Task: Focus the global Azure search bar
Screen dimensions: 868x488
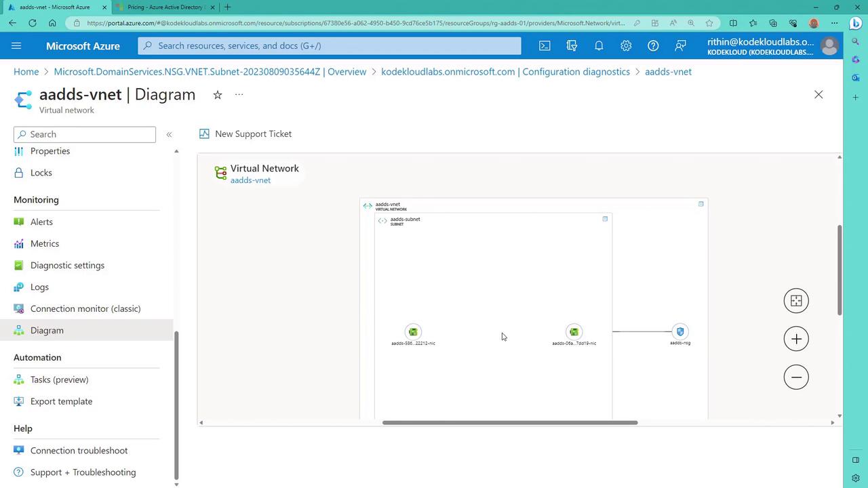Action: (x=330, y=45)
